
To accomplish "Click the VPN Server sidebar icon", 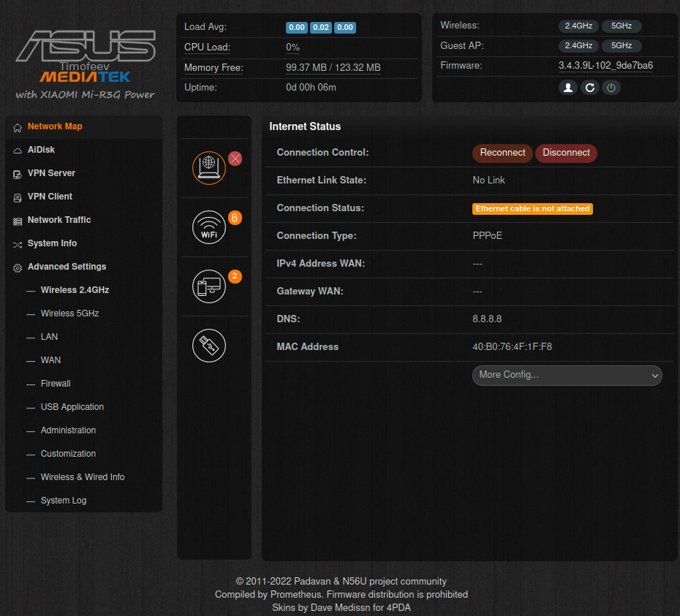I will pyautogui.click(x=18, y=174).
